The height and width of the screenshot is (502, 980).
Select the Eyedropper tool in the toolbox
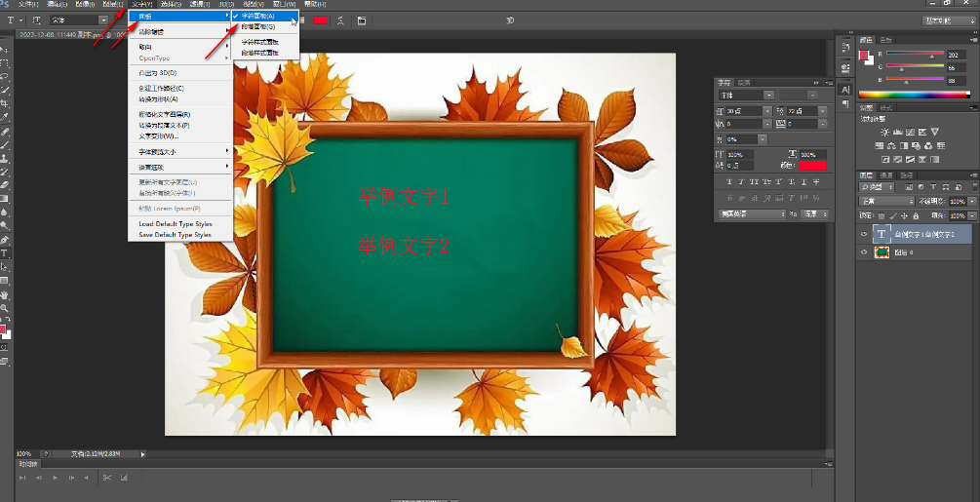coord(5,117)
